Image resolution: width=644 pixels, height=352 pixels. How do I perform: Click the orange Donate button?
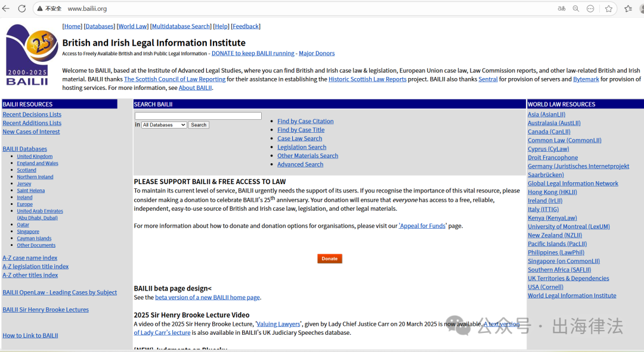329,258
